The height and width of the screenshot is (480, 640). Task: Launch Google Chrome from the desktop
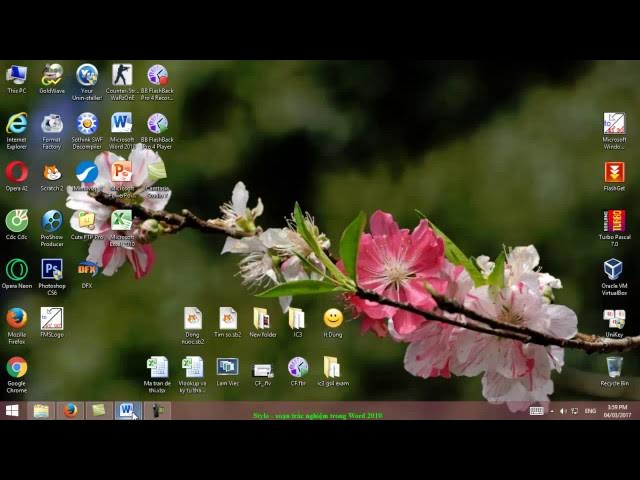click(17, 375)
